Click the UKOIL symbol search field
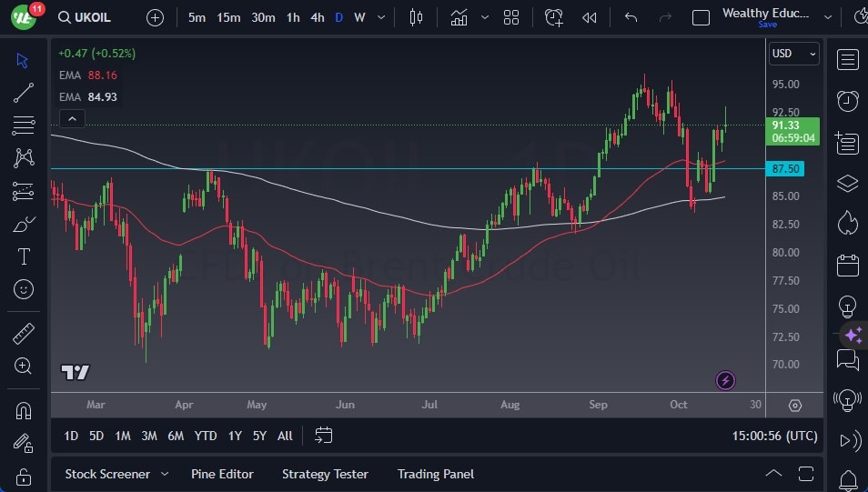 pyautogui.click(x=92, y=17)
